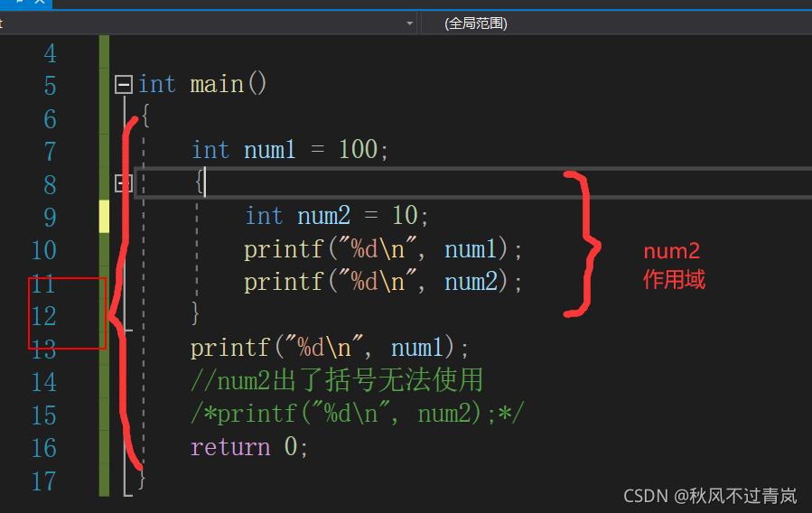Click 'num2' in the declaration on line 9

coord(323,215)
